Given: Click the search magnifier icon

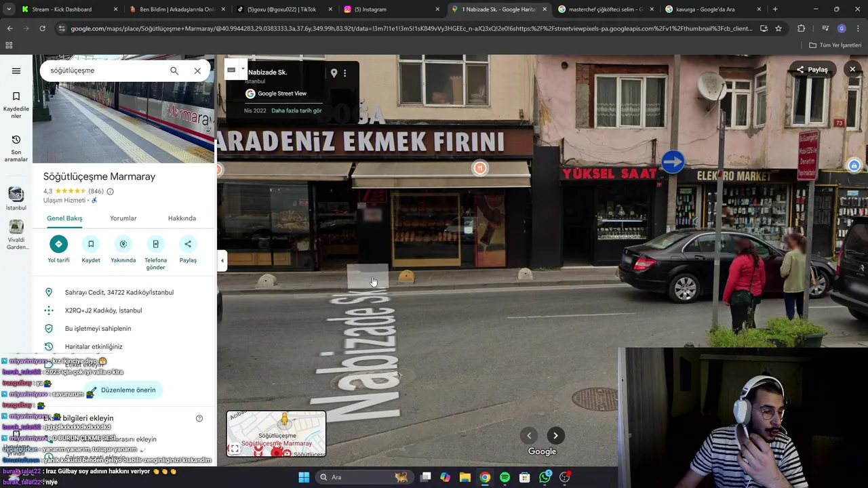Looking at the screenshot, I should click(174, 70).
